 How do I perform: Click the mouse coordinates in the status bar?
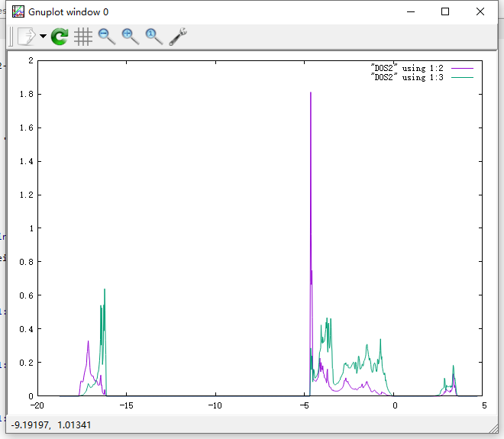(51, 424)
